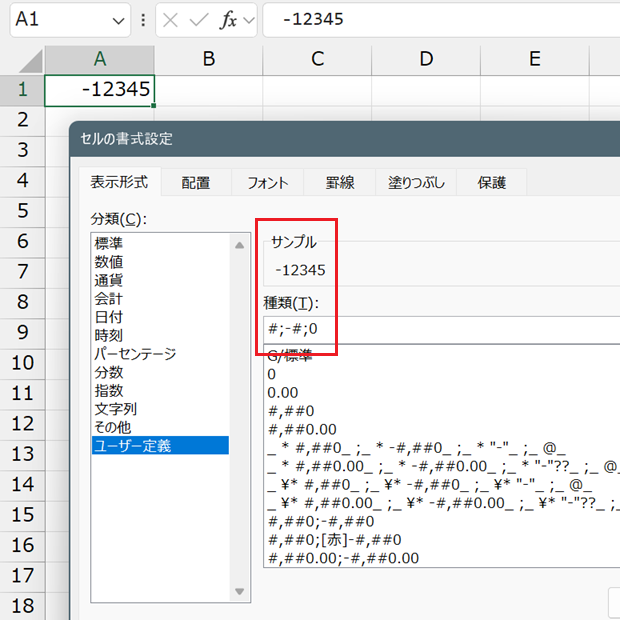Choose 日付 category in the list
The width and height of the screenshot is (620, 620).
tap(110, 316)
